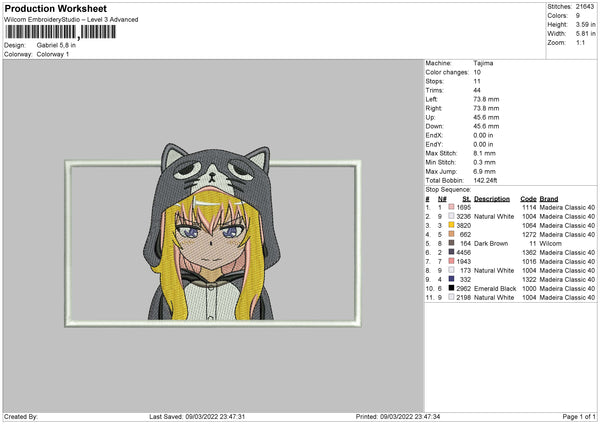Click the "Dark Brown" description text
This screenshot has width=600, height=424.
pyautogui.click(x=491, y=243)
